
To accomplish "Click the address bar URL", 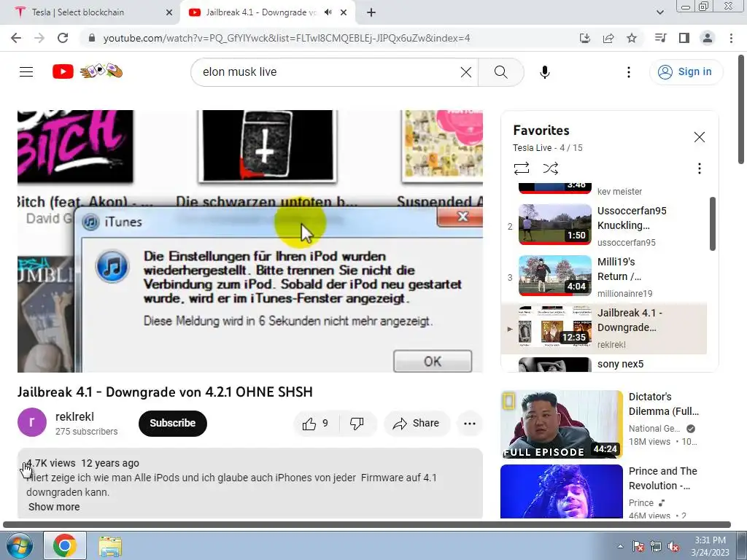I will [286, 38].
